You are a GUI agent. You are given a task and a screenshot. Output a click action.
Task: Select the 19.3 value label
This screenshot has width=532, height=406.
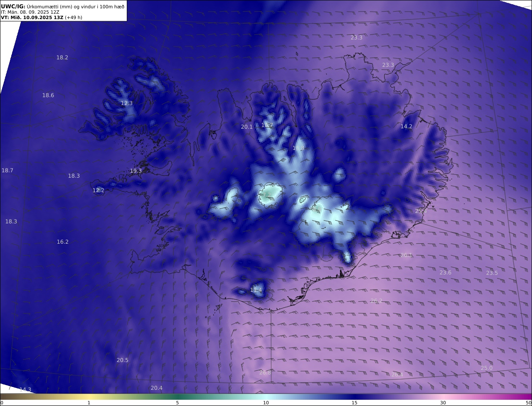point(136,171)
